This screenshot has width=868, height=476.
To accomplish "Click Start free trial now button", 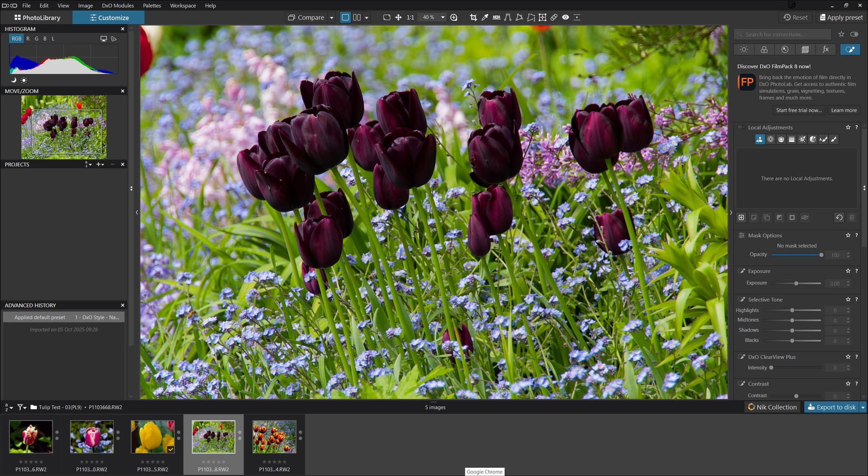I will 798,110.
